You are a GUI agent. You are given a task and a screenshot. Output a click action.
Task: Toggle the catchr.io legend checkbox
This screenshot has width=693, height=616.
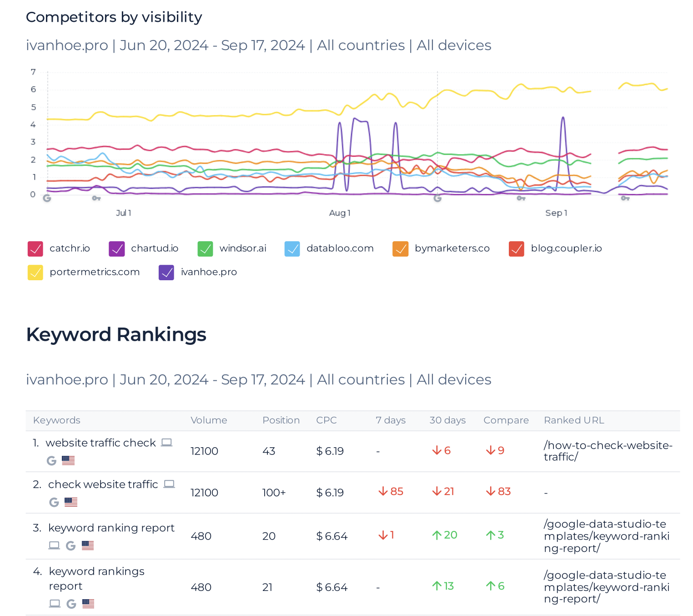pos(35,249)
